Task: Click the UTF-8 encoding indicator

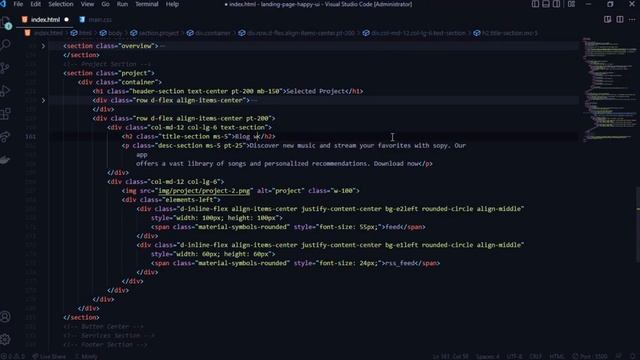Action: (515, 356)
